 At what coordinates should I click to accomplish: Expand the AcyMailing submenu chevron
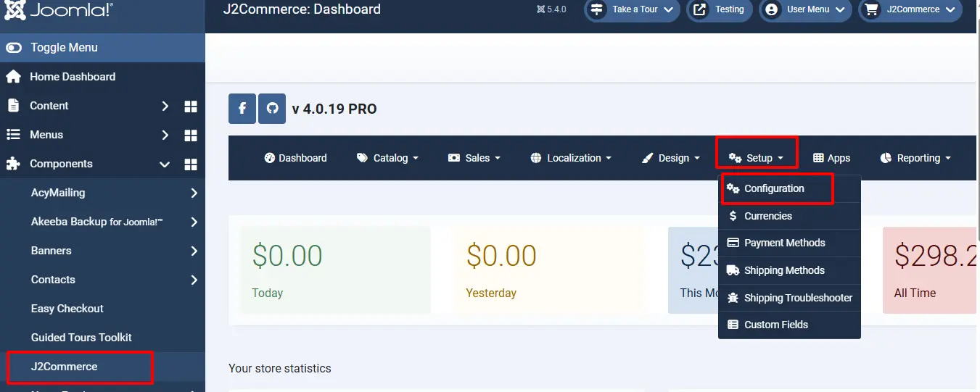pyautogui.click(x=194, y=193)
